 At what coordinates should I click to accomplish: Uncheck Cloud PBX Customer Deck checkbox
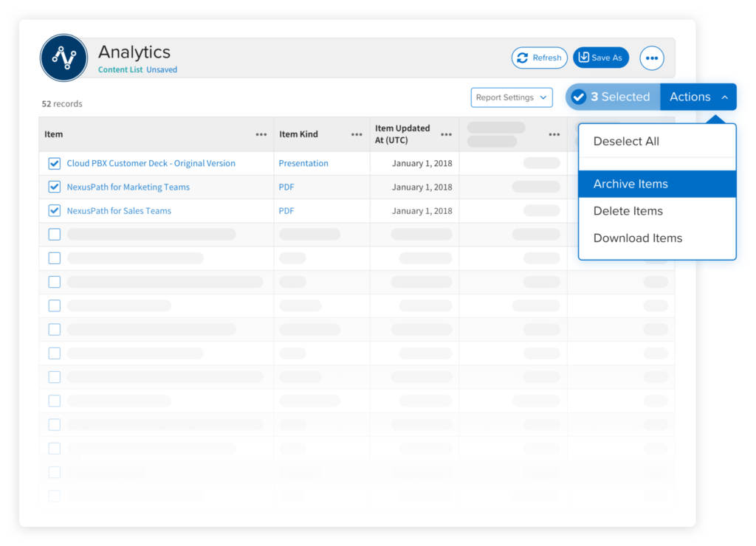click(54, 164)
